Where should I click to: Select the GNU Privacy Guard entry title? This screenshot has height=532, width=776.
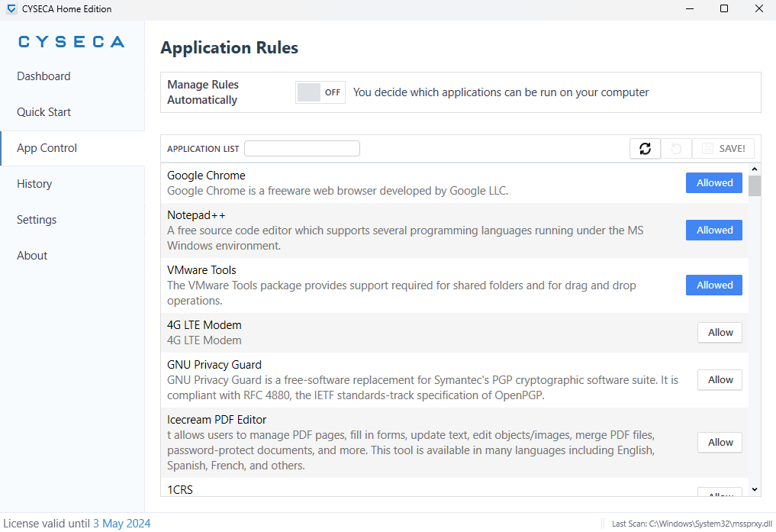[214, 365]
